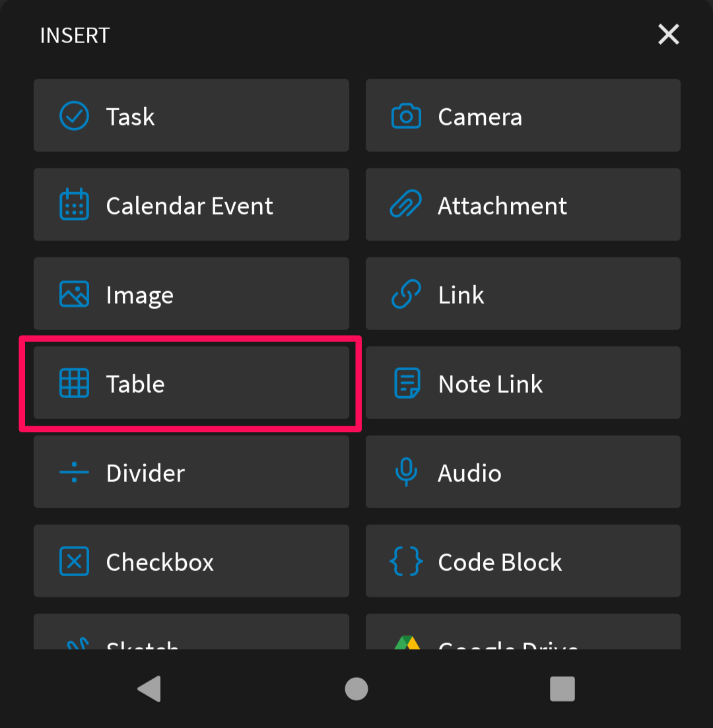Click the Attachment paperclip icon
713x728 pixels.
(x=405, y=205)
